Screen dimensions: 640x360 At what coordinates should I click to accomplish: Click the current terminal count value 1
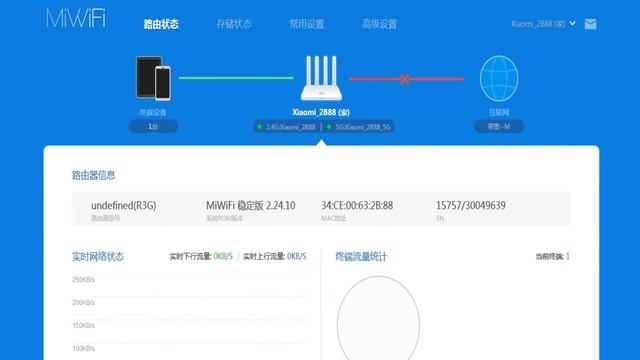point(568,256)
